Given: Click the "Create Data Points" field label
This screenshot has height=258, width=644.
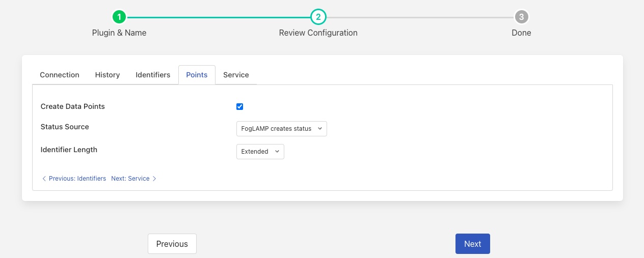Looking at the screenshot, I should 73,106.
